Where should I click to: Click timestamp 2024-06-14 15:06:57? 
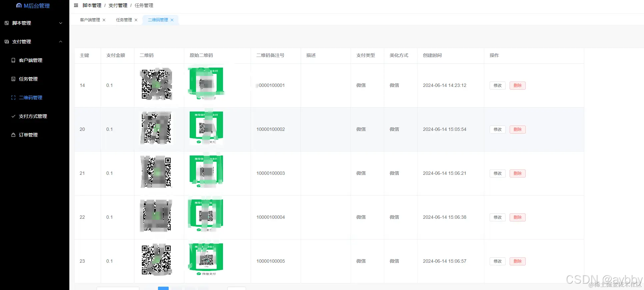point(445,261)
